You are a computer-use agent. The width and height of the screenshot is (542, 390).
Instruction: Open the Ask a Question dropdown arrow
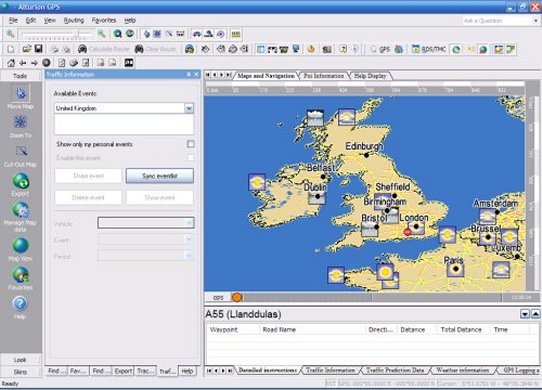(x=536, y=21)
